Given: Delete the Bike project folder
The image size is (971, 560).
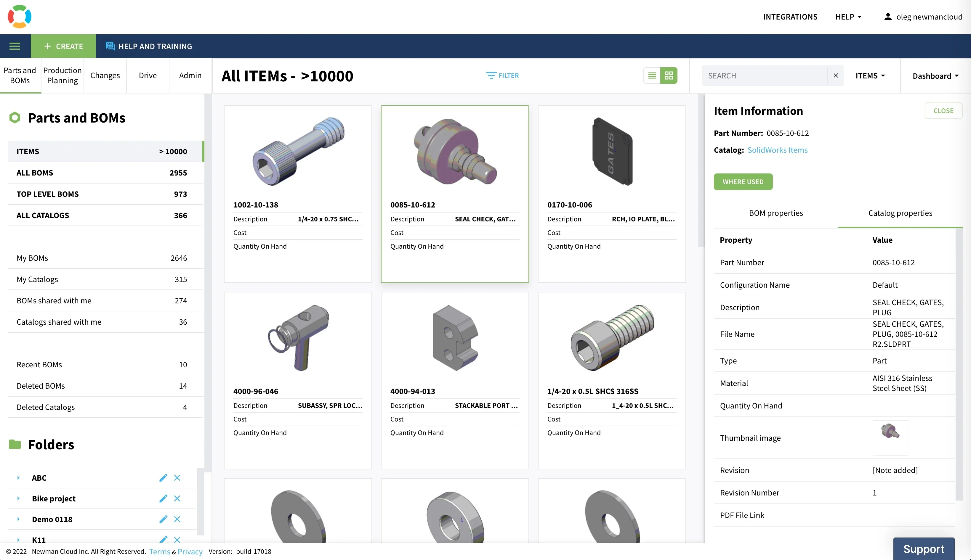Looking at the screenshot, I should (177, 498).
